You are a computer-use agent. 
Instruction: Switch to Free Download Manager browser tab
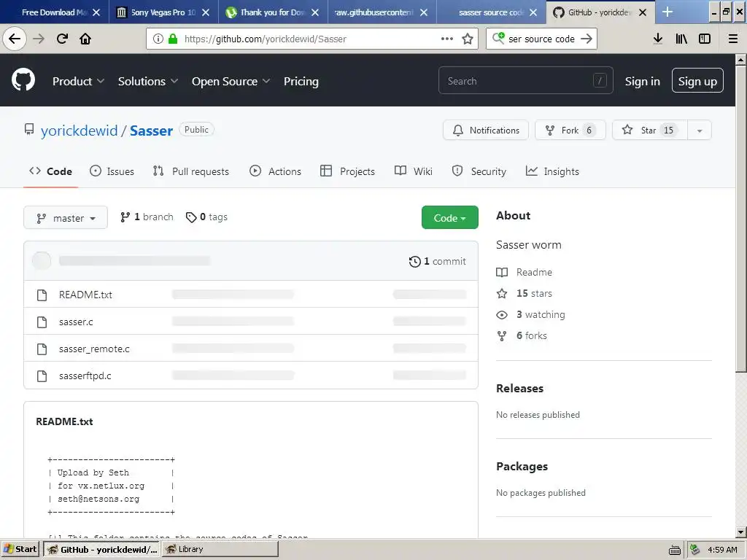(x=55, y=12)
